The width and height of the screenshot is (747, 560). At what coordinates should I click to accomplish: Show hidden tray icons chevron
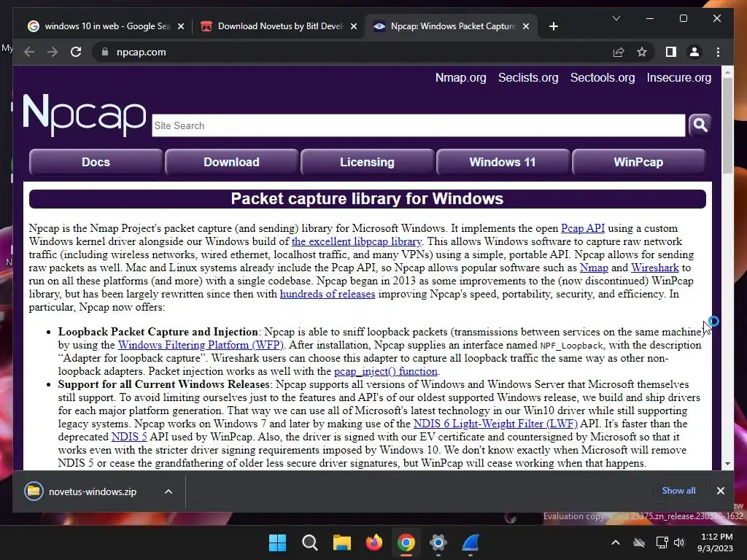click(616, 542)
